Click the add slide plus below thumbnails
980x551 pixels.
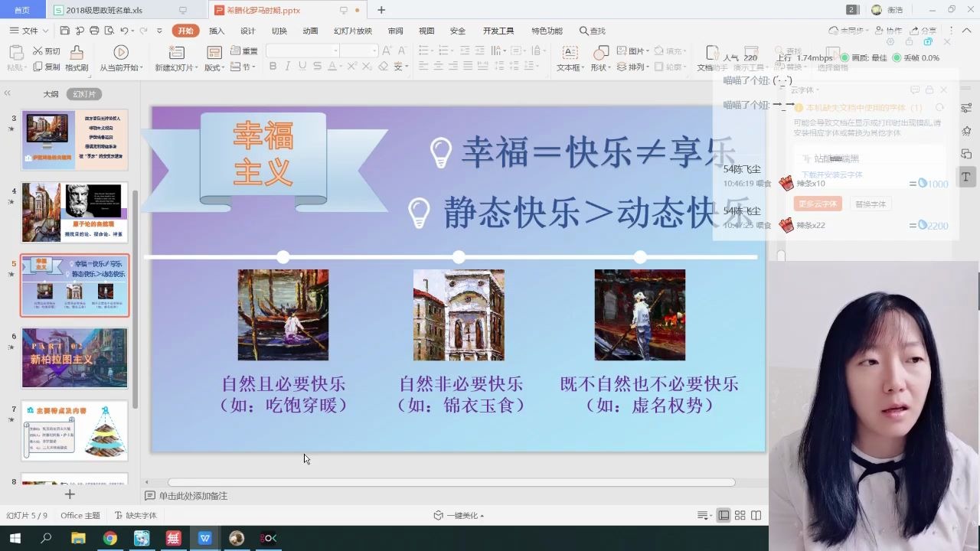70,494
